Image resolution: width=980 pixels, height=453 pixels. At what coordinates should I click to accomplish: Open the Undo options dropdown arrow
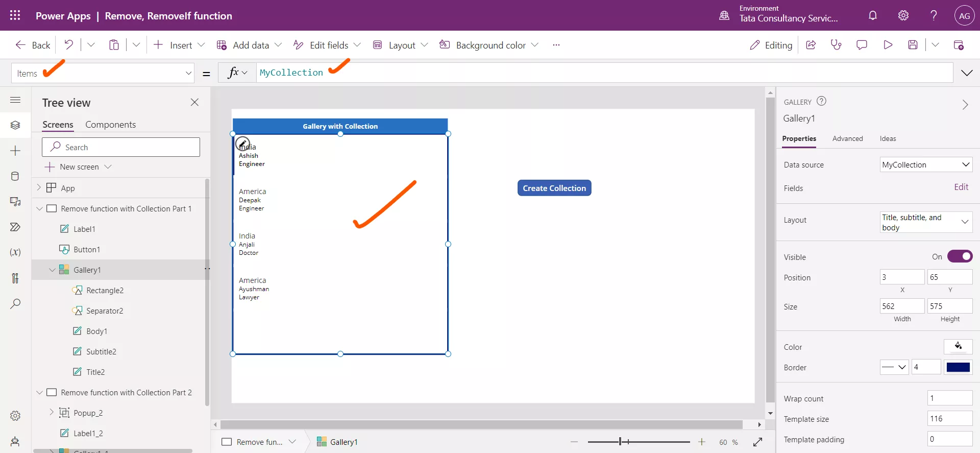tap(91, 45)
